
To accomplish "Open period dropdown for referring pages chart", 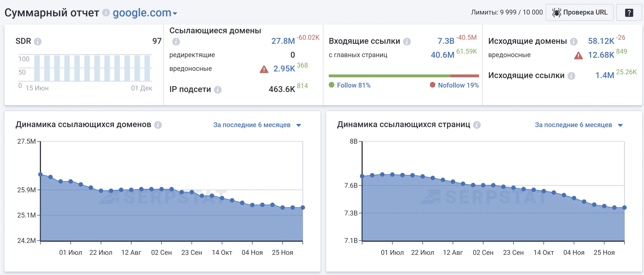I will (x=579, y=125).
